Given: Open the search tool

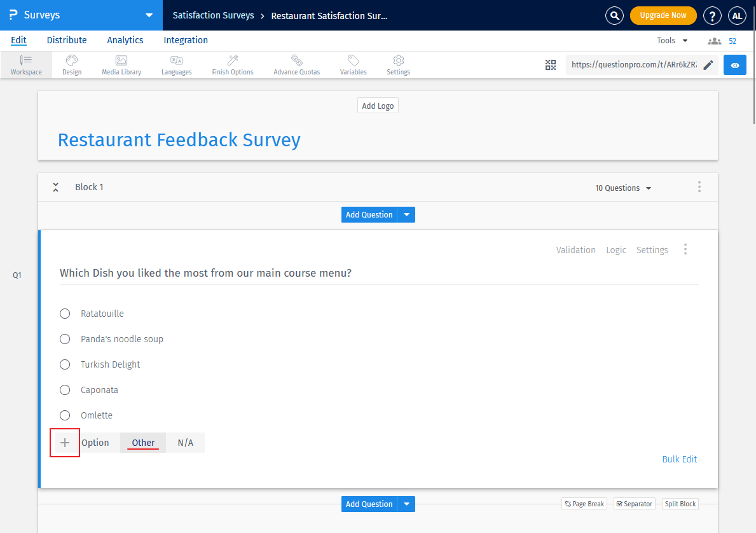Looking at the screenshot, I should coord(614,15).
